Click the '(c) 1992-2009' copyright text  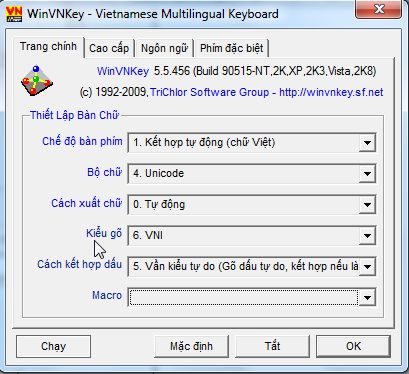[x=114, y=92]
